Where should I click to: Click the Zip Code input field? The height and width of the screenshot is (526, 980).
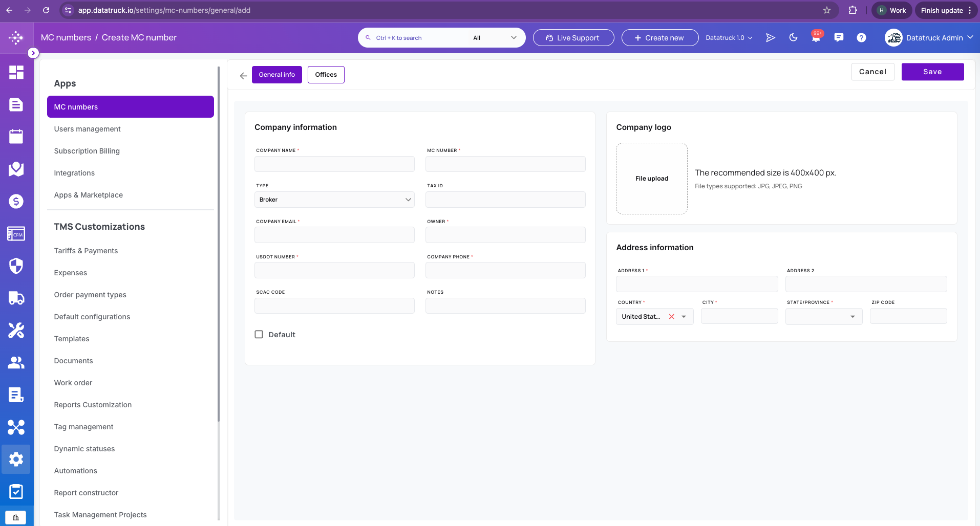pos(908,316)
